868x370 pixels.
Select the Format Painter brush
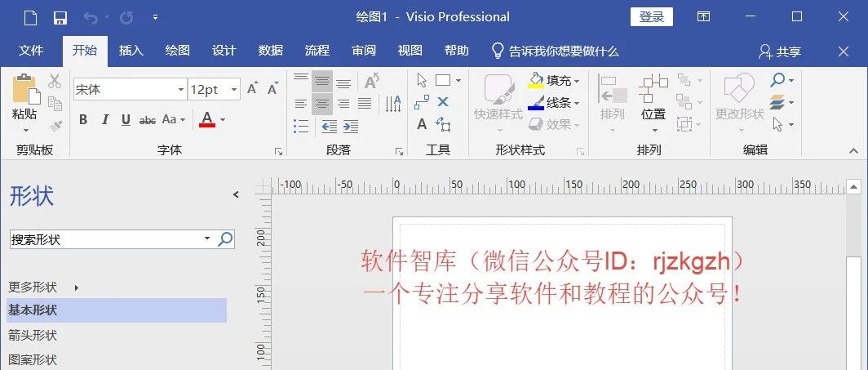(55, 127)
